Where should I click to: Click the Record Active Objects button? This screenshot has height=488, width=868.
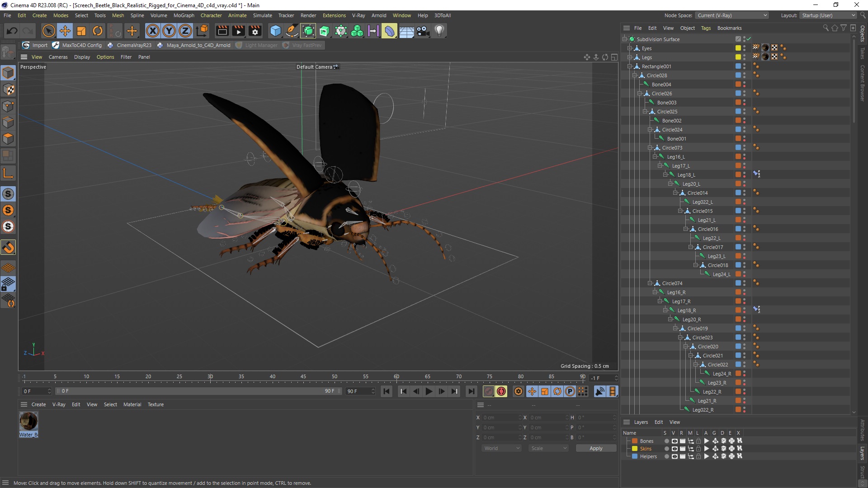click(489, 391)
